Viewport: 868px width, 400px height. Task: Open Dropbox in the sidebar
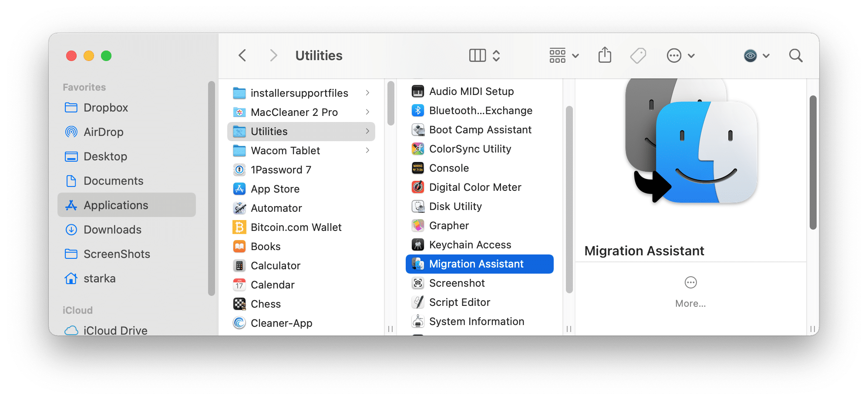[127, 108]
